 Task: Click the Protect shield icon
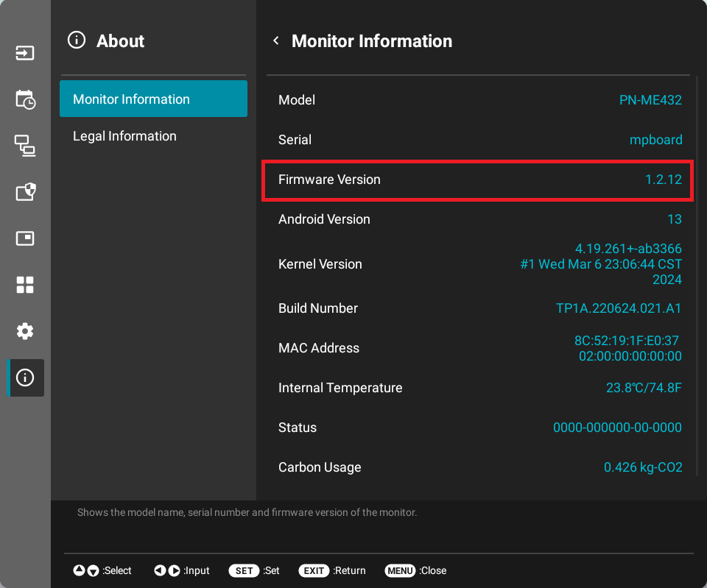[25, 192]
